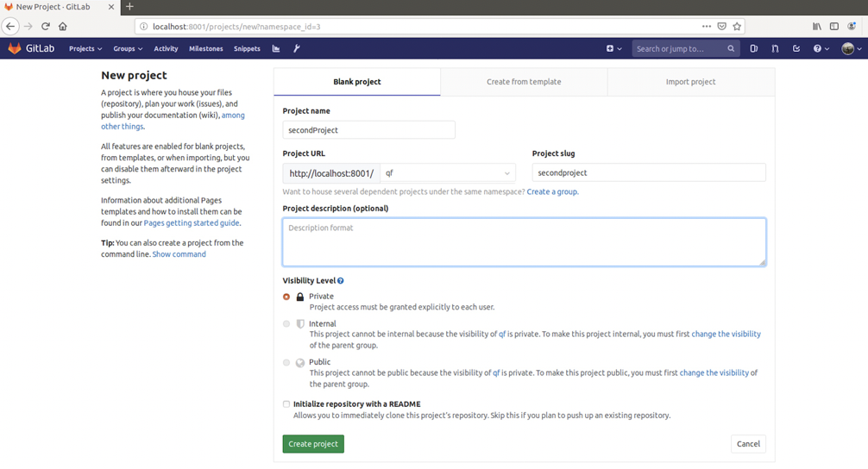Click change the visibility link under Public

[714, 372]
